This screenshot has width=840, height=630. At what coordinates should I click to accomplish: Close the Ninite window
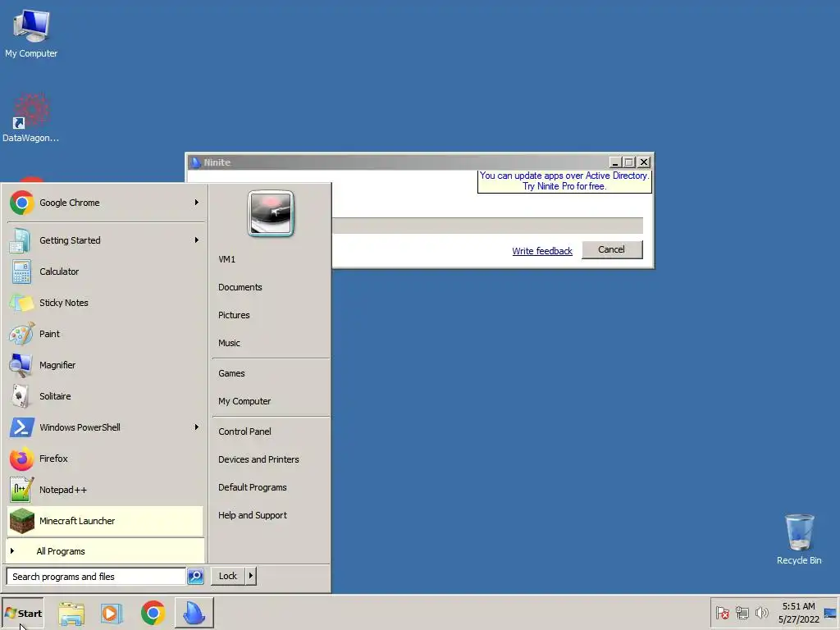[x=645, y=162]
